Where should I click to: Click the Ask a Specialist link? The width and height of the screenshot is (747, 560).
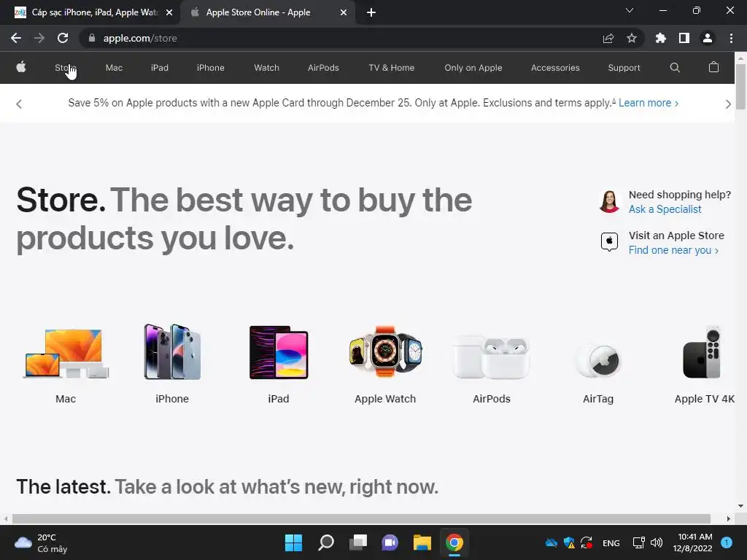(x=665, y=209)
